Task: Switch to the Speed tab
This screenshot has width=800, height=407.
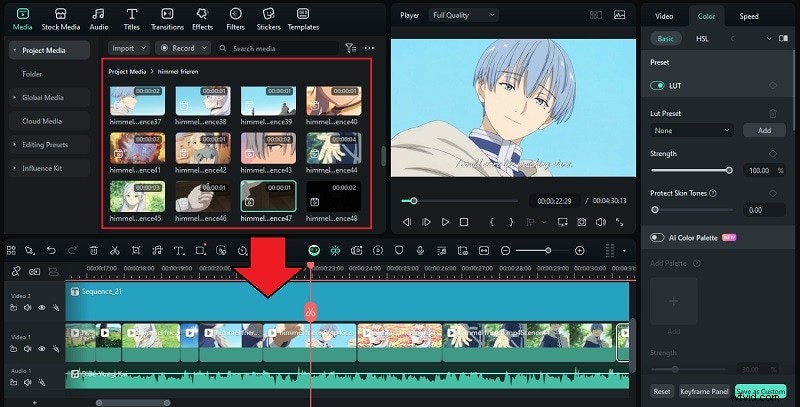Action: [x=748, y=16]
